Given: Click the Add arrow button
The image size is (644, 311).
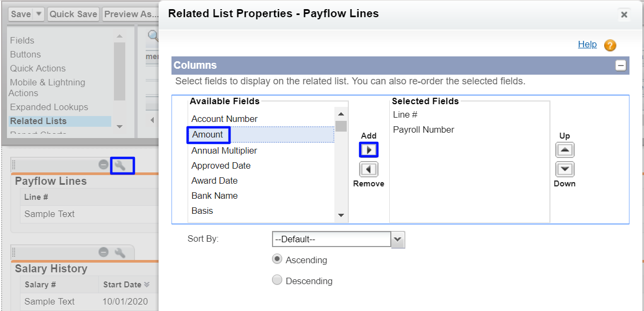Looking at the screenshot, I should click(x=369, y=150).
